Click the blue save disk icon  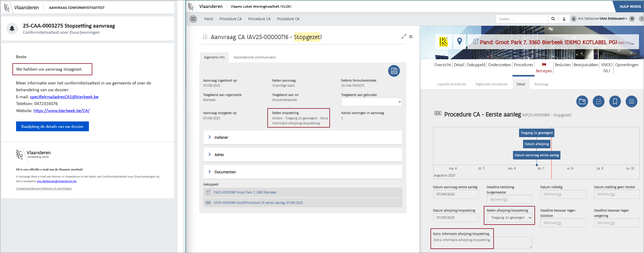click(x=394, y=71)
